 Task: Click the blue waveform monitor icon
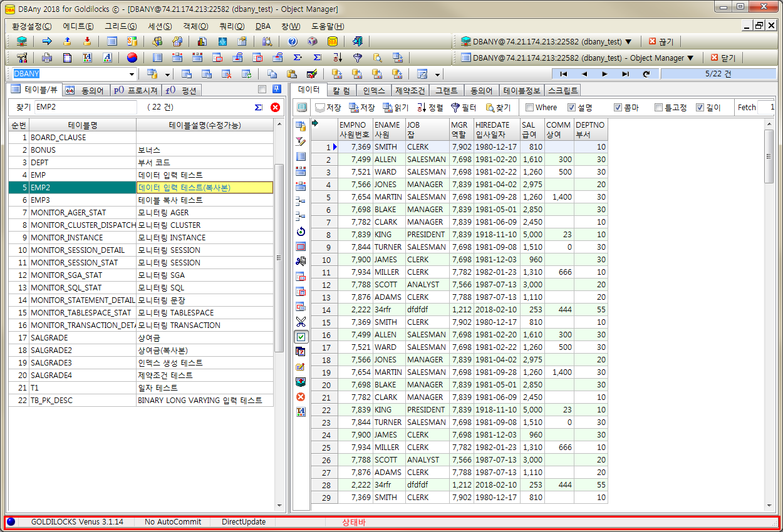pyautogui.click(x=222, y=41)
